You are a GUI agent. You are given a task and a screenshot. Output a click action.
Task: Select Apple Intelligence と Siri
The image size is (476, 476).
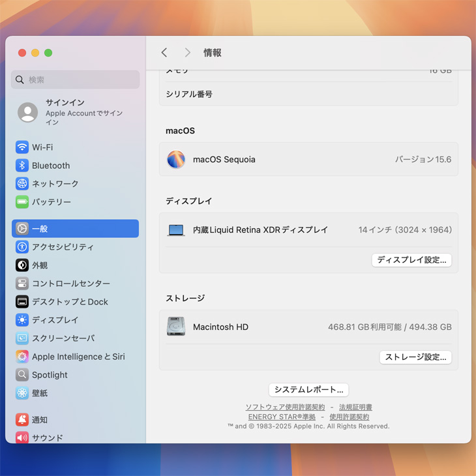point(78,357)
